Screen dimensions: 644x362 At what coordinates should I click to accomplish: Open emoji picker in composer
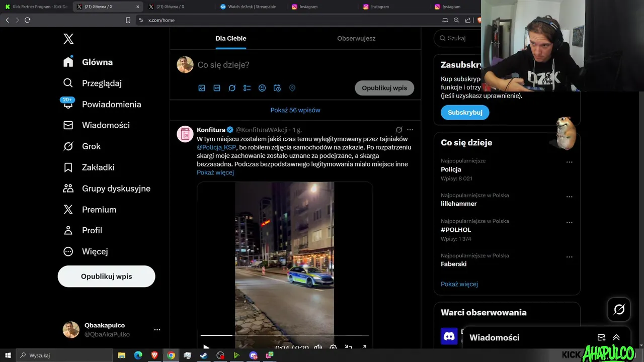click(262, 88)
